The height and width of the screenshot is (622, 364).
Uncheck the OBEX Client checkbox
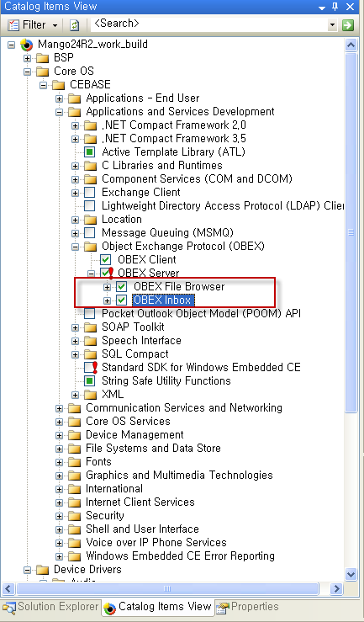tap(105, 260)
